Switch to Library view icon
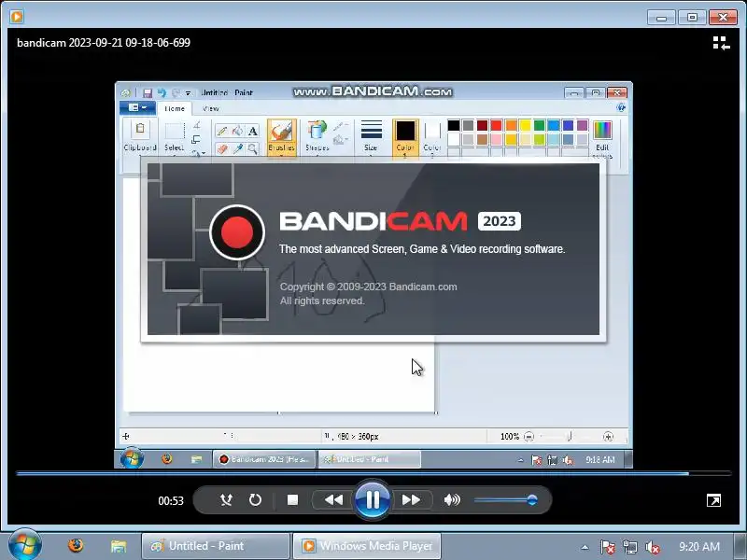747x560 pixels. [x=721, y=43]
